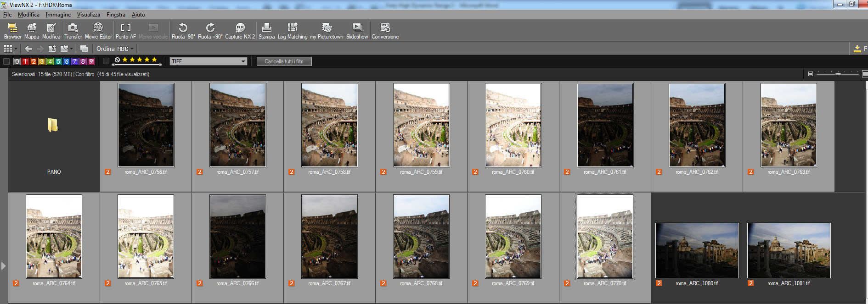This screenshot has height=304, width=868.
Task: Open the Conversione file converter
Action: pyautogui.click(x=385, y=31)
